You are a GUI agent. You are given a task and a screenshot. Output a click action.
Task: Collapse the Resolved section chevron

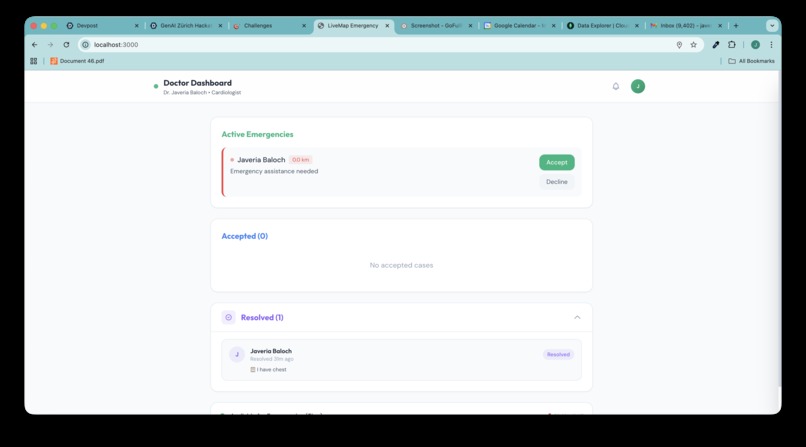coord(577,318)
